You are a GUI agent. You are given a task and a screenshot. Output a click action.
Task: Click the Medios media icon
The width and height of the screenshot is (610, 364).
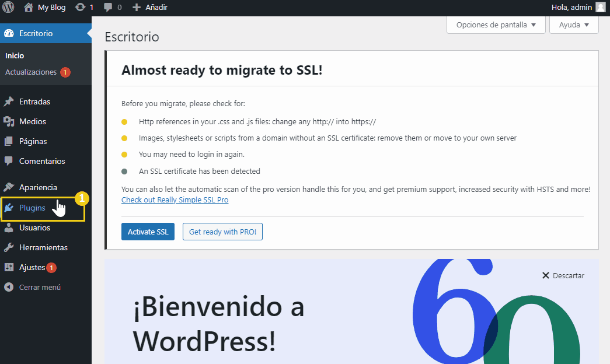pyautogui.click(x=9, y=121)
